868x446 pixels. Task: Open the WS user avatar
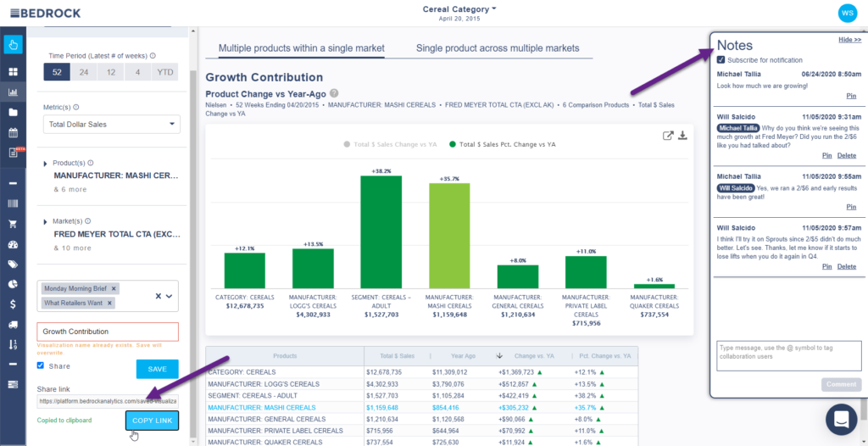click(848, 13)
